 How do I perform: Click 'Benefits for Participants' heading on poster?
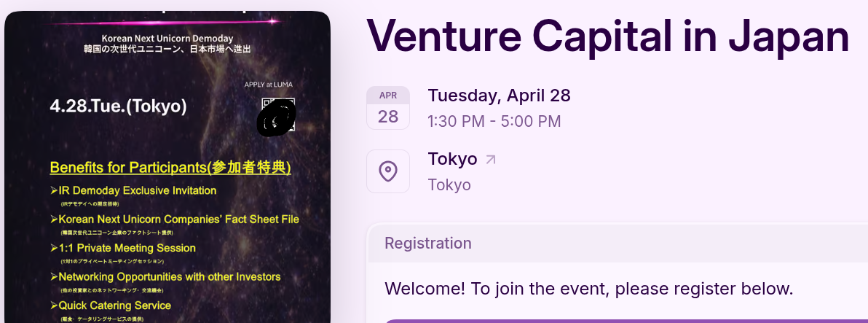pyautogui.click(x=170, y=168)
